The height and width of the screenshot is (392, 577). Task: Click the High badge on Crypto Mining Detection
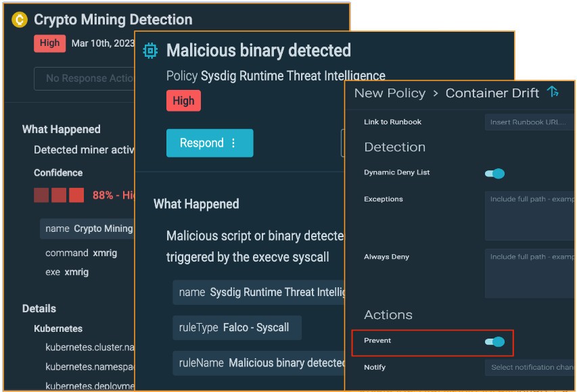click(x=49, y=43)
